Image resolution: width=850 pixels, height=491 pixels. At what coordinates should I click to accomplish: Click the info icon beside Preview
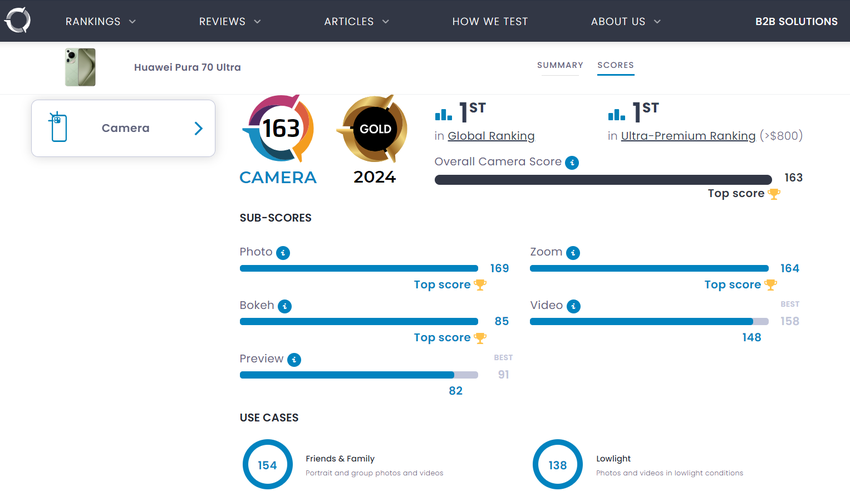pyautogui.click(x=294, y=359)
